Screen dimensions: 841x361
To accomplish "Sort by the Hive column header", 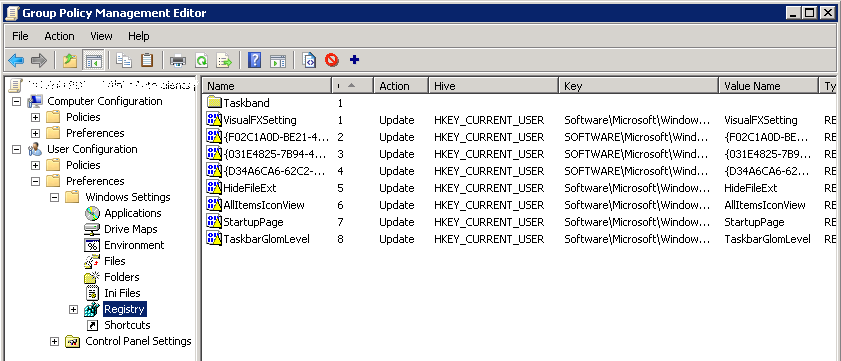I will point(494,86).
